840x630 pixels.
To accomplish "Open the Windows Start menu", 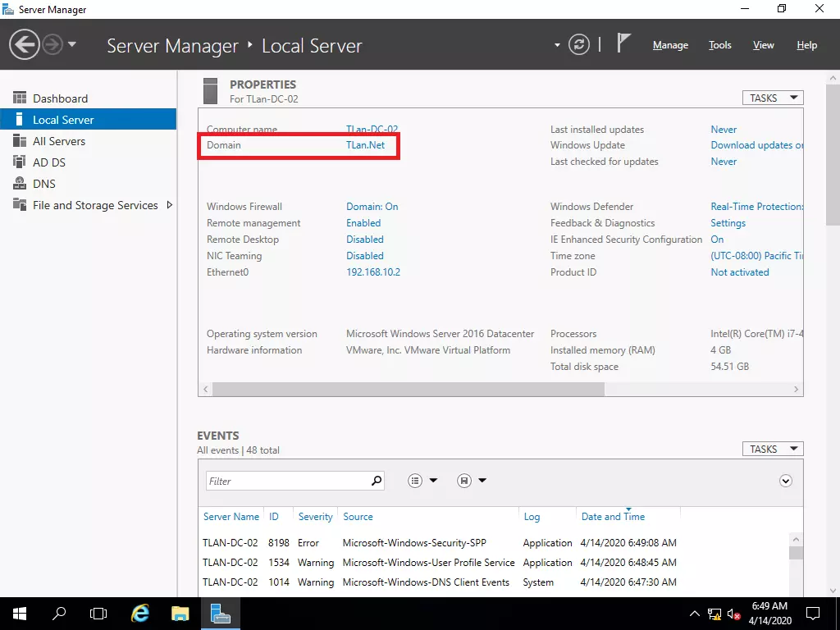I will [x=20, y=614].
